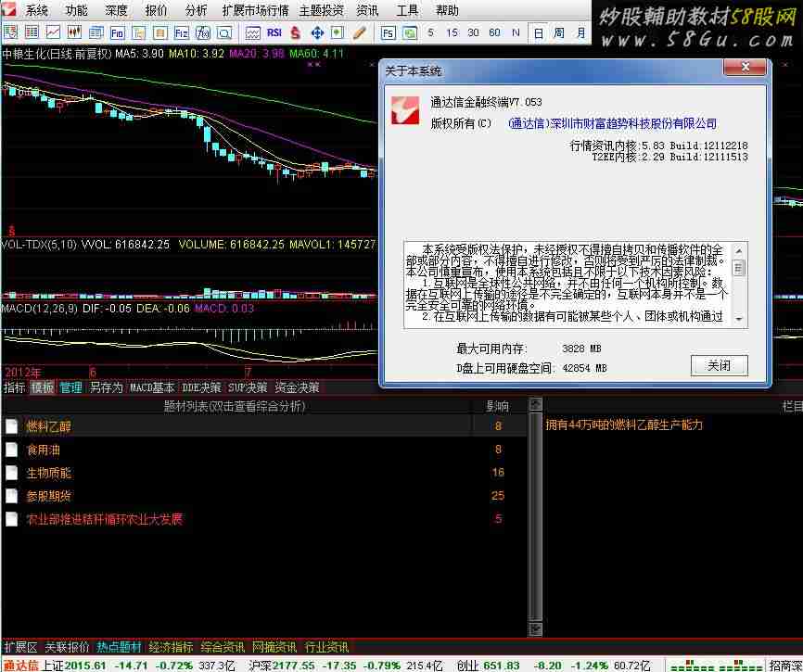Open the 工具 menu
Viewport: 803px width, 672px height.
(x=408, y=10)
